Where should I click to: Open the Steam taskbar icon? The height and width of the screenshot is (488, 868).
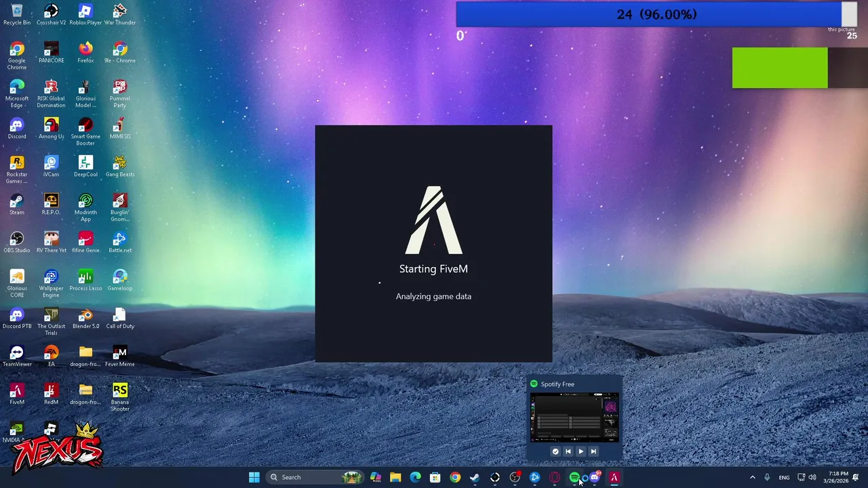click(x=475, y=477)
